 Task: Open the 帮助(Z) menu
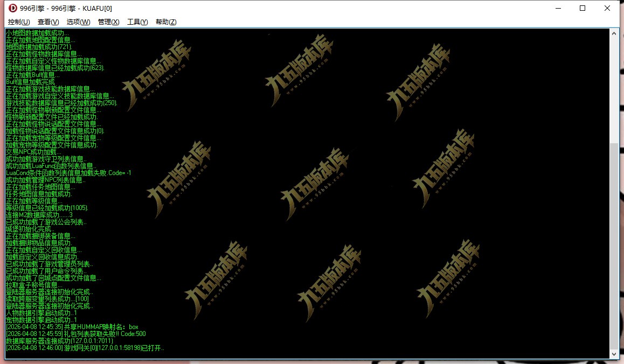(x=166, y=22)
